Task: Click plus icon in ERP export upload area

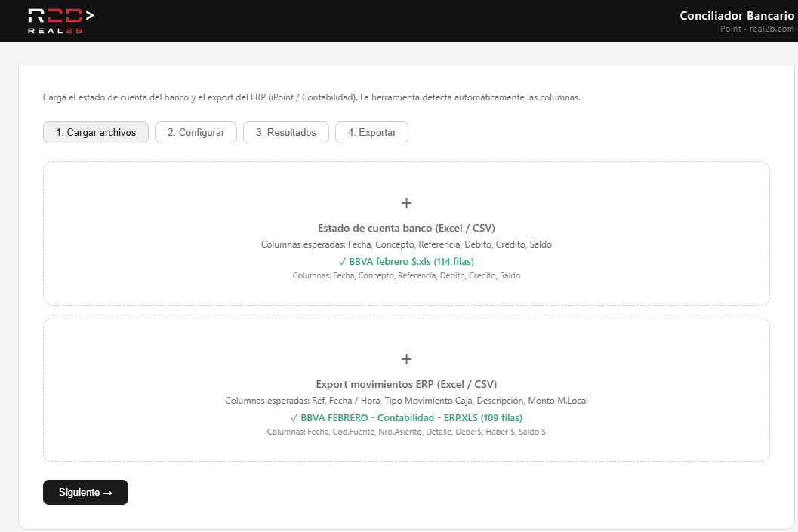Action: (406, 359)
